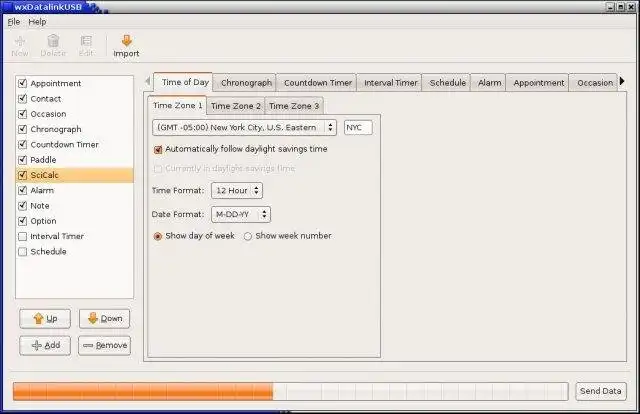Select the Contact label in the list
This screenshot has height=414, width=640.
(x=46, y=99)
